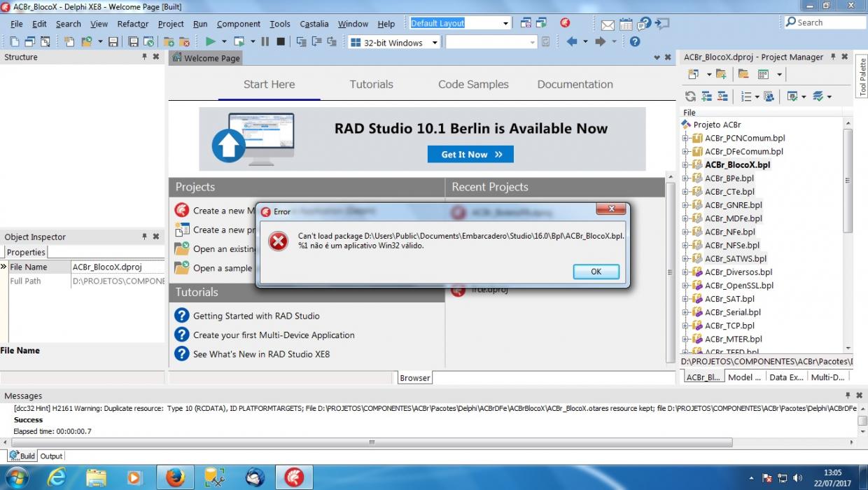The image size is (868, 490).
Task: Click the Messages panel horizontal scrollbar
Action: tap(372, 442)
